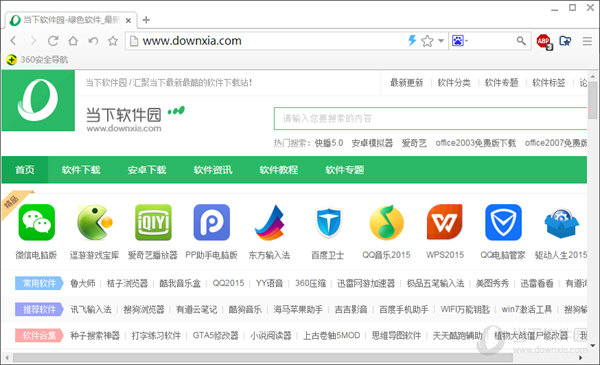Click the 常用软件 category label
Image resolution: width=600 pixels, height=365 pixels.
(39, 283)
